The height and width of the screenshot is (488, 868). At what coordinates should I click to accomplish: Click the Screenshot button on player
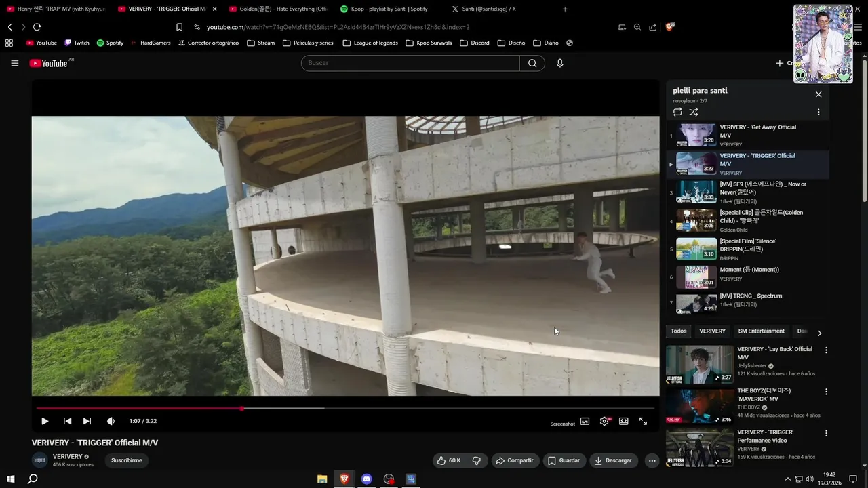tap(562, 424)
